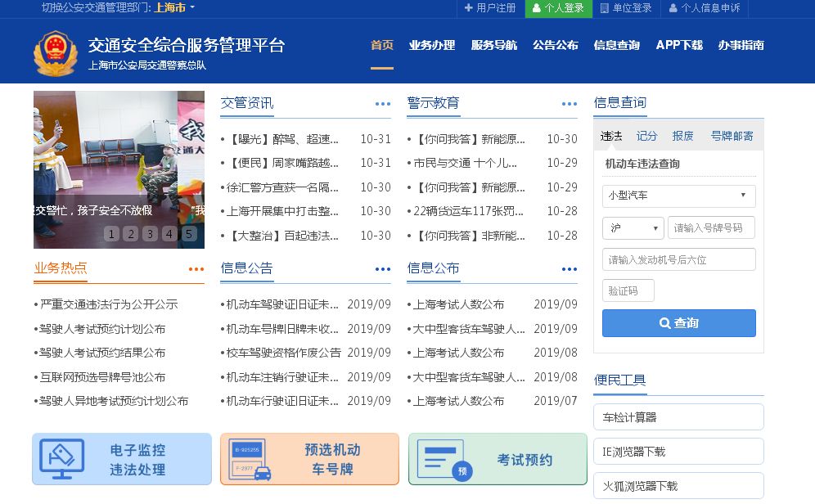This screenshot has height=504, width=815.
Task: Expand the 上海市 city switcher dropdown
Action: tap(169, 10)
